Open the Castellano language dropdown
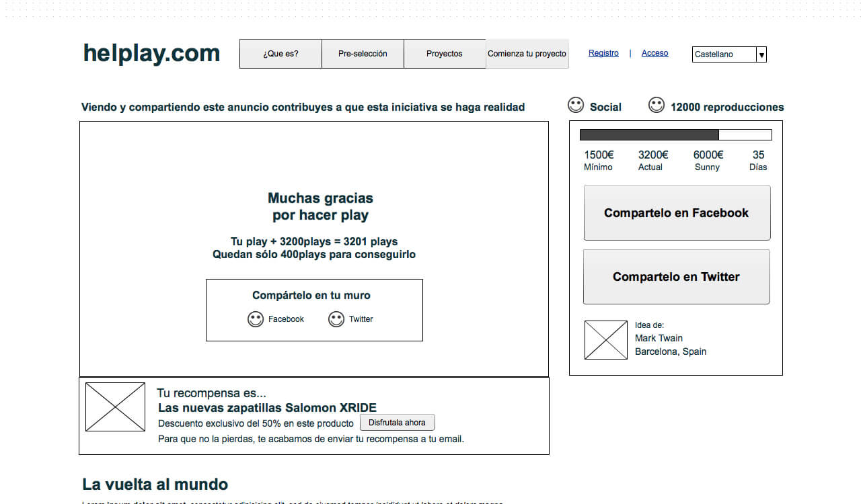The width and height of the screenshot is (861, 504). 724,54
